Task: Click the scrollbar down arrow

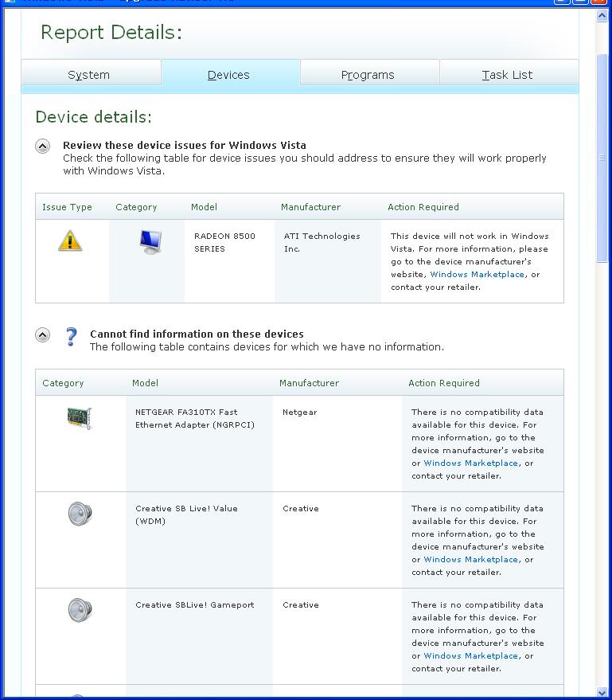Action: [602, 692]
